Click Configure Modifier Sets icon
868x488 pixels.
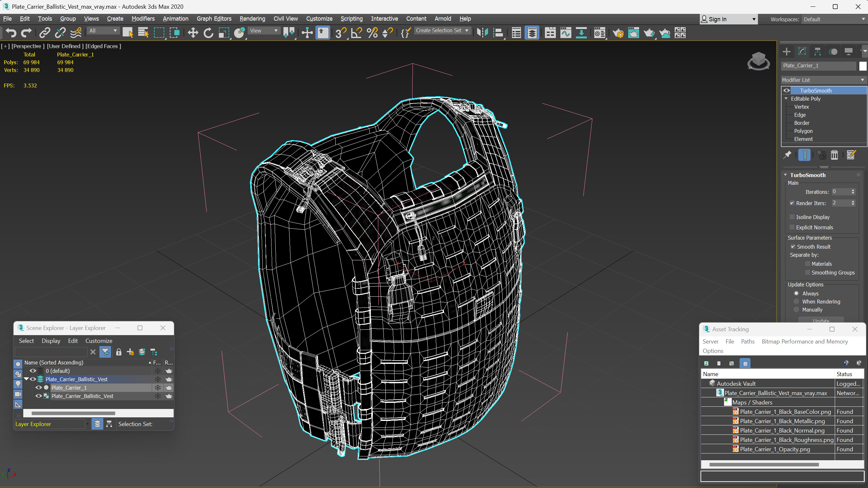[851, 155]
